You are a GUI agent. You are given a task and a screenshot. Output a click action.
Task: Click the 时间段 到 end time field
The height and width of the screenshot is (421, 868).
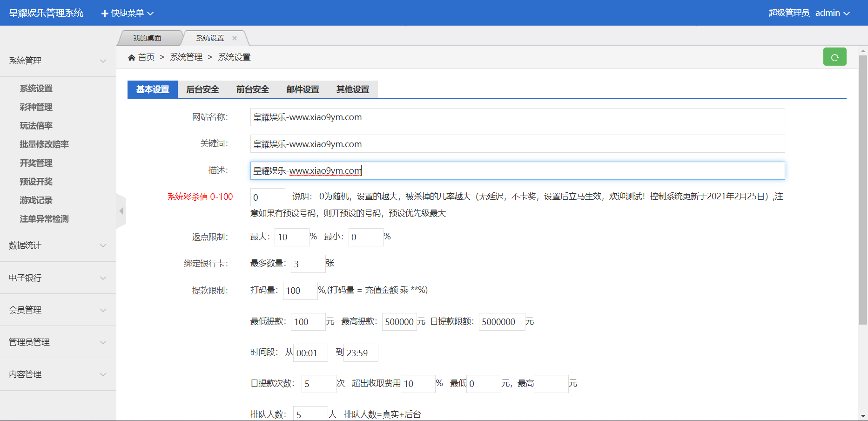pyautogui.click(x=361, y=353)
